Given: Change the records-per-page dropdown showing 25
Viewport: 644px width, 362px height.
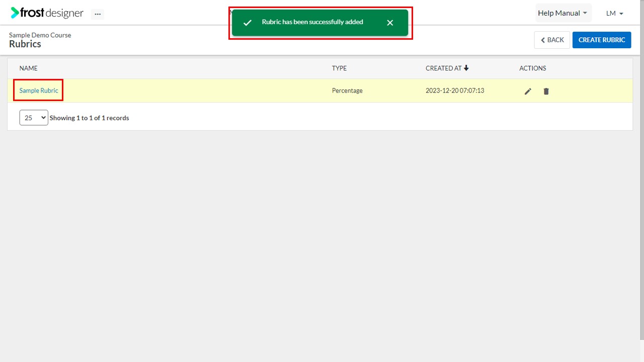Looking at the screenshot, I should point(34,118).
